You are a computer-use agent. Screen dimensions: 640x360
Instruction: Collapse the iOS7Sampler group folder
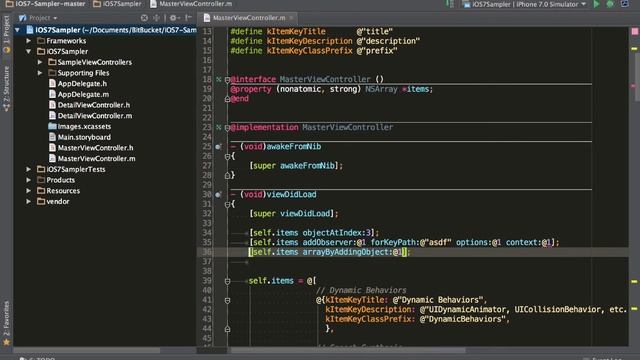pyautogui.click(x=28, y=51)
